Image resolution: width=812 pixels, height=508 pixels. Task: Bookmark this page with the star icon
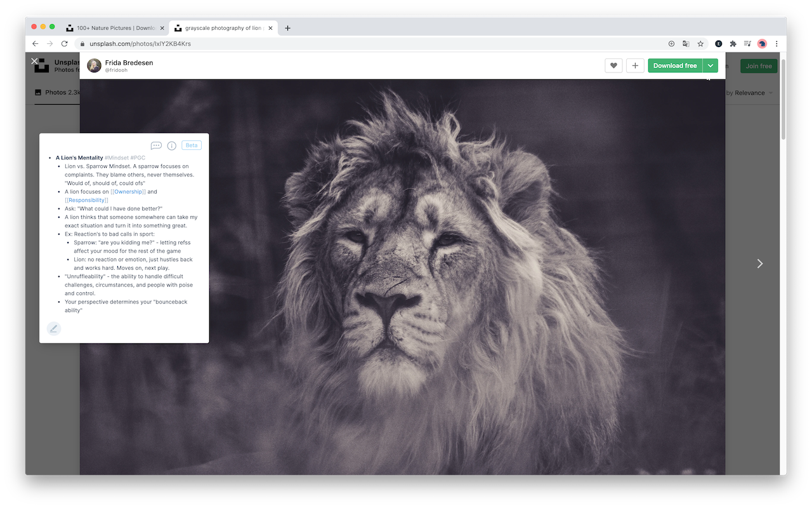pos(700,43)
